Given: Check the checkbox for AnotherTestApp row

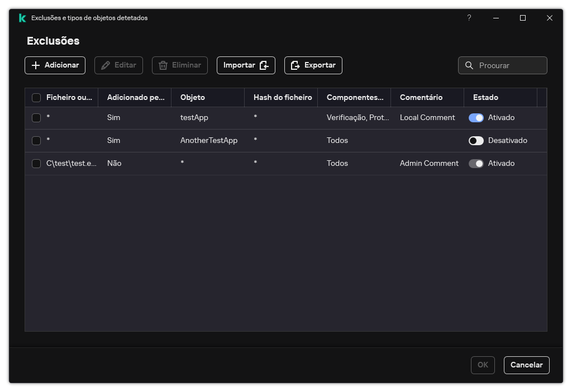Looking at the screenshot, I should tap(36, 140).
